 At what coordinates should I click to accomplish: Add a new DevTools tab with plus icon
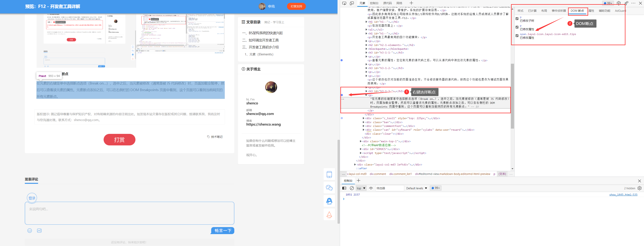(411, 3)
